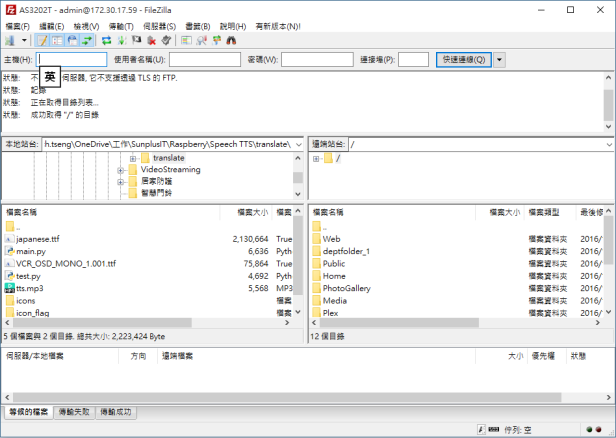
Task: Toggle transfer queue display icon
Action: click(x=86, y=40)
